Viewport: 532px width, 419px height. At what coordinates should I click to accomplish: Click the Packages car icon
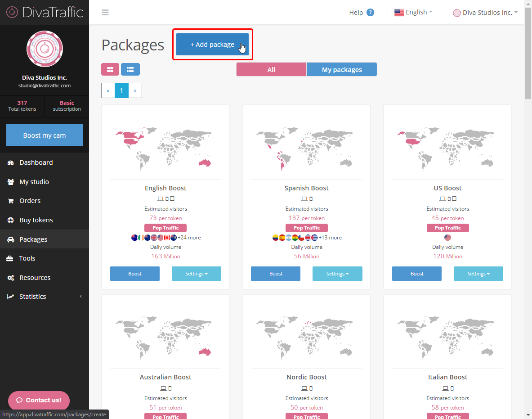[10, 239]
